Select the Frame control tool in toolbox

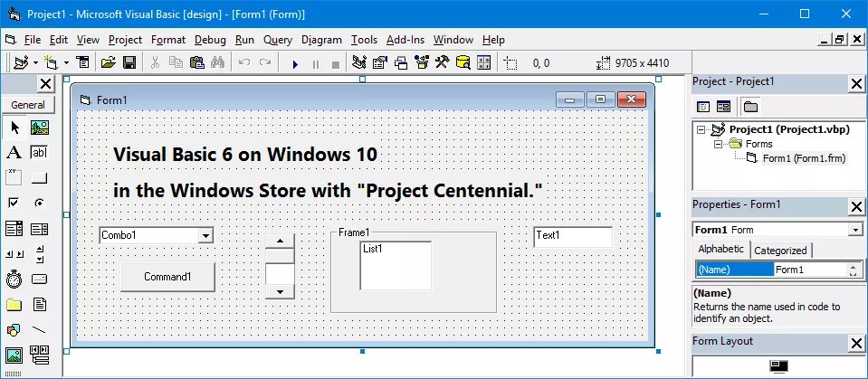14,177
